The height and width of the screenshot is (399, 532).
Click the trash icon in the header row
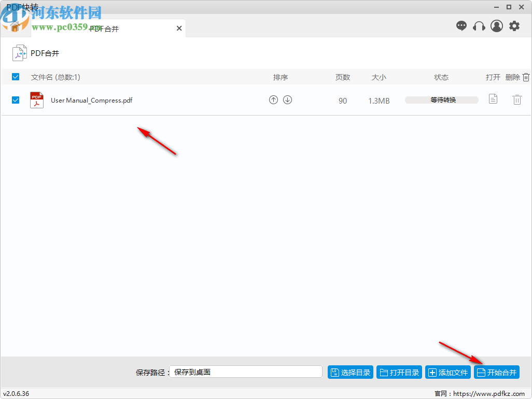tap(526, 77)
